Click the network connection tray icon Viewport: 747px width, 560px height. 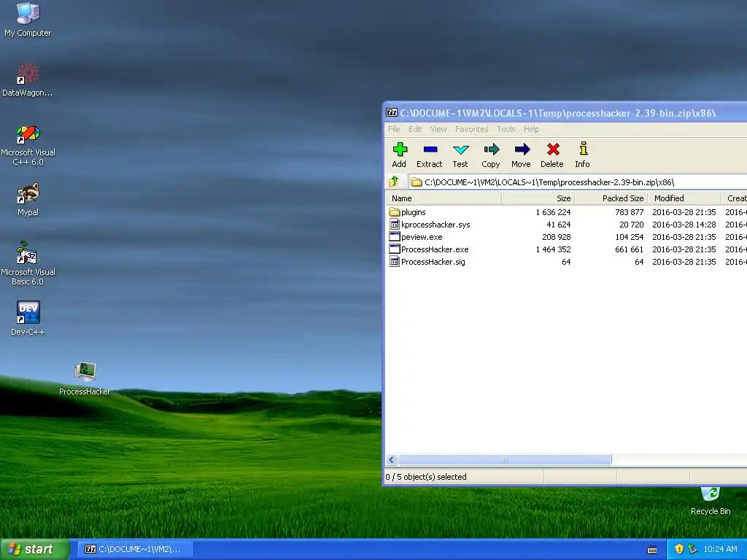[692, 549]
